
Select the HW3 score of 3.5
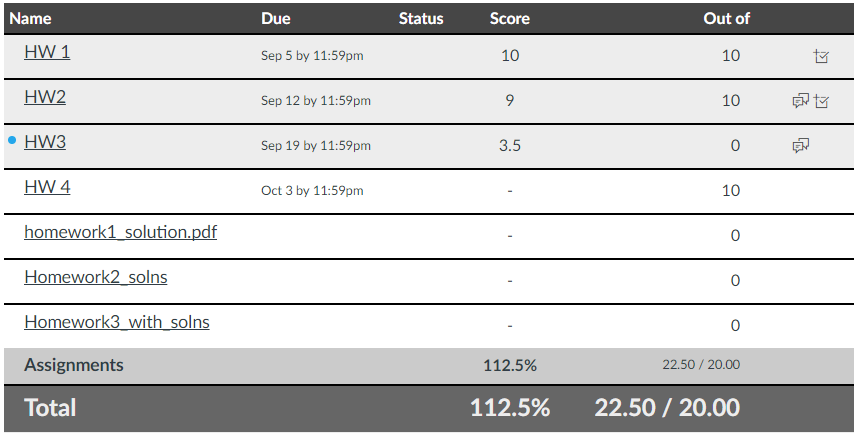510,146
